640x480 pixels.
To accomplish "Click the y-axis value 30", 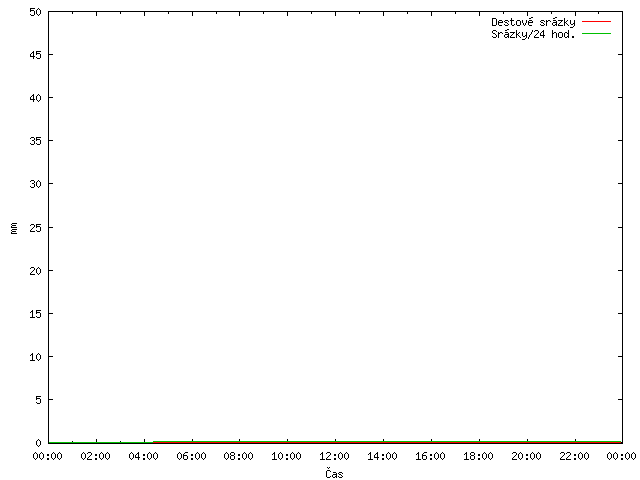I will coord(36,184).
